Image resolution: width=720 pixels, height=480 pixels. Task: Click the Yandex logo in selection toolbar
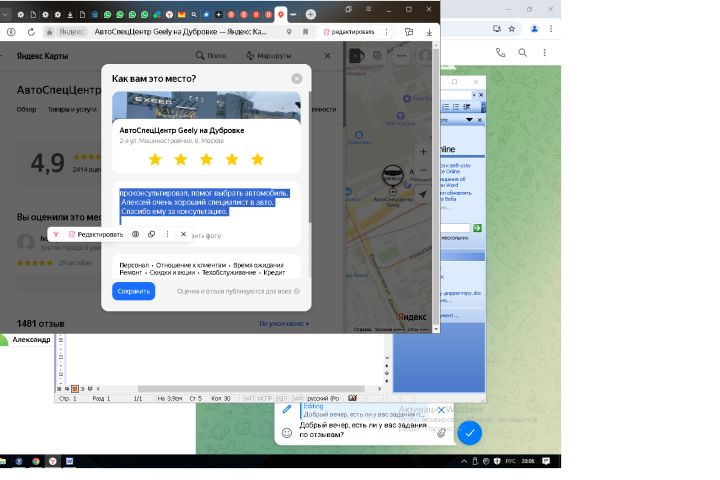point(56,234)
